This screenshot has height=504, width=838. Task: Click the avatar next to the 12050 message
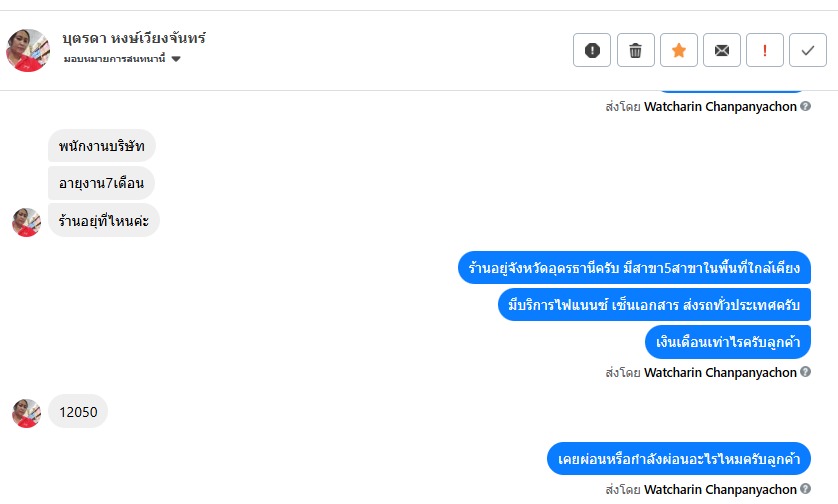click(26, 413)
